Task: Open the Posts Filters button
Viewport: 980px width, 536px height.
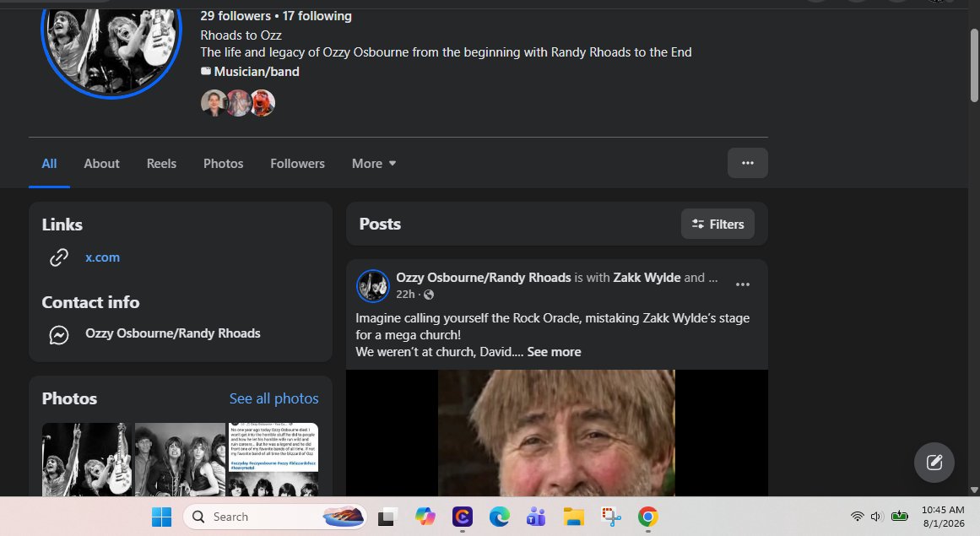Action: pos(717,224)
